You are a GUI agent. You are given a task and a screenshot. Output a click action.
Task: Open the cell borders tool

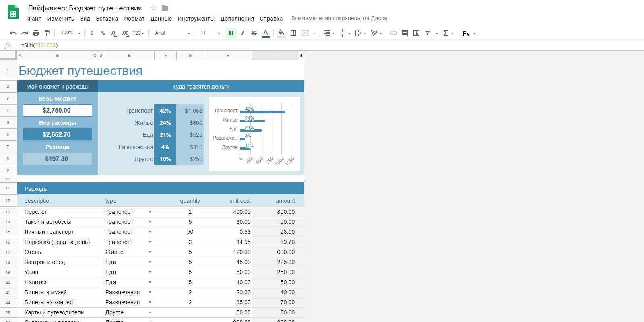pos(293,33)
